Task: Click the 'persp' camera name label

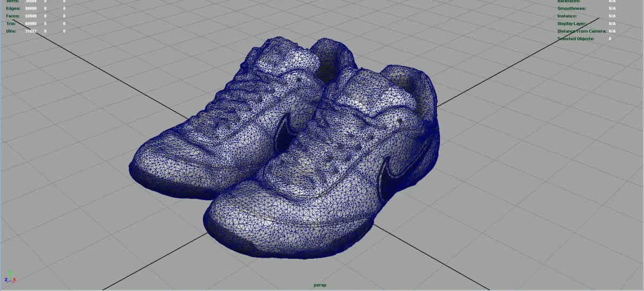Action: [x=320, y=285]
